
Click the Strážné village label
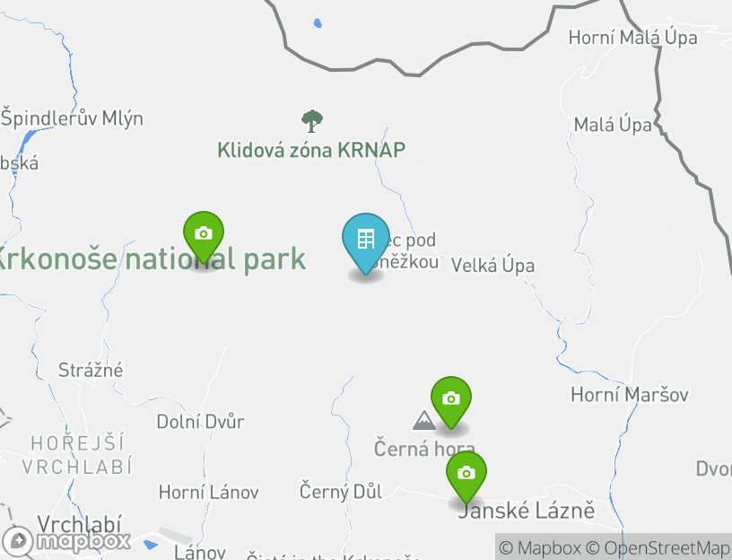[x=91, y=371]
